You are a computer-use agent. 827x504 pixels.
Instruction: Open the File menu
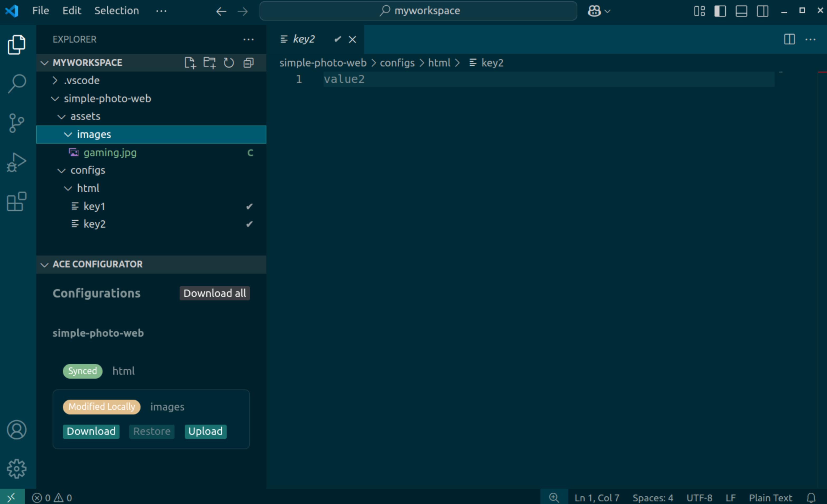(41, 11)
